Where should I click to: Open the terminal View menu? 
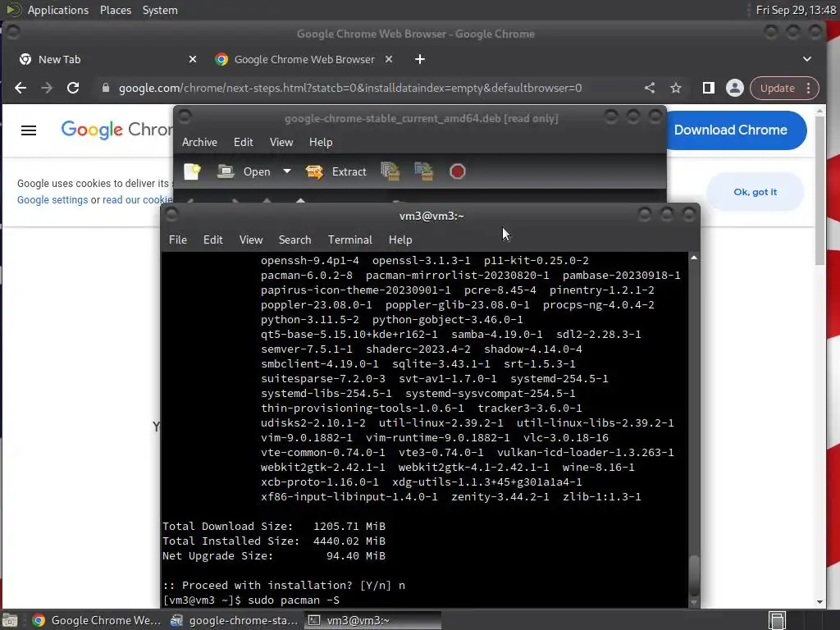tap(251, 240)
